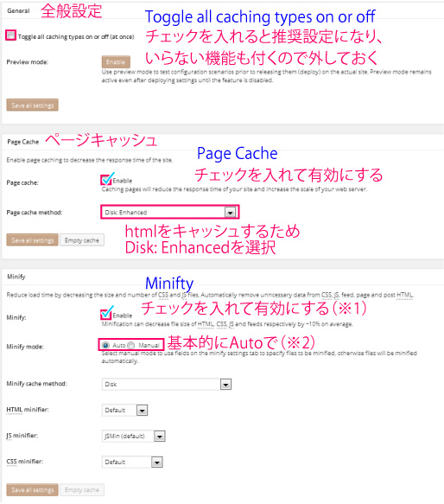Uncheck the Minify Enable checkbox
Image resolution: width=444 pixels, height=504 pixels.
105,315
